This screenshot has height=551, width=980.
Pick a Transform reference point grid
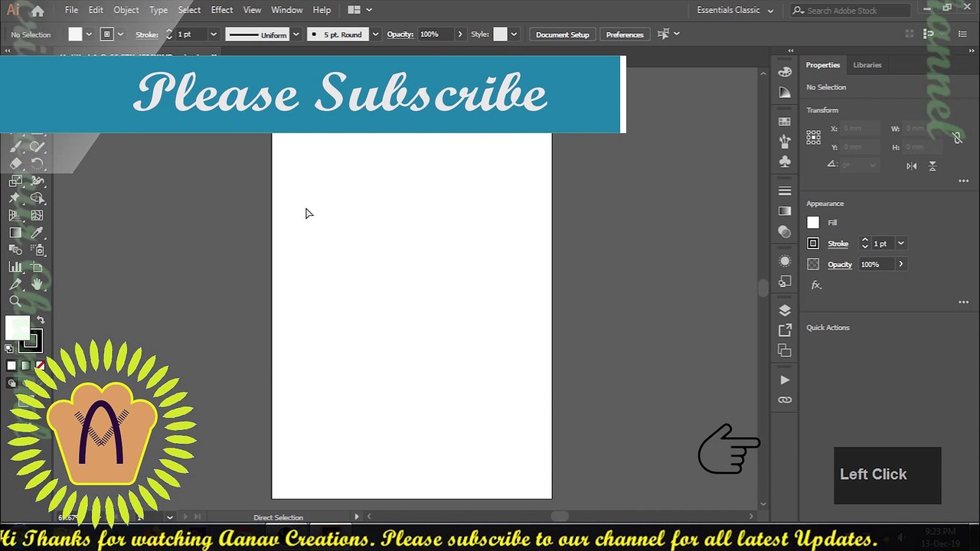click(x=813, y=138)
